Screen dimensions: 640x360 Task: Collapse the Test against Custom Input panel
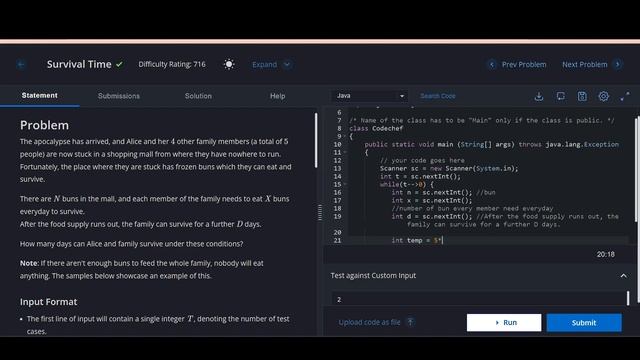click(x=623, y=276)
